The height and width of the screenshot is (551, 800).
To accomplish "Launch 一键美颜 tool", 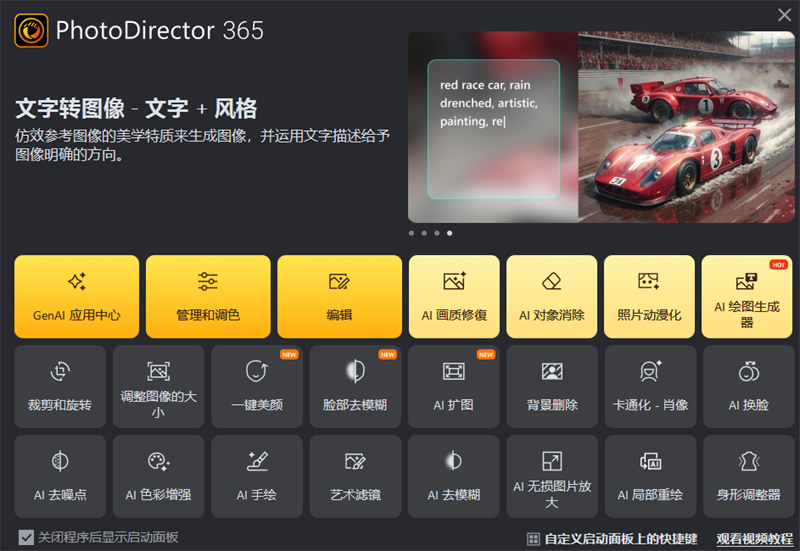I will coord(257,386).
